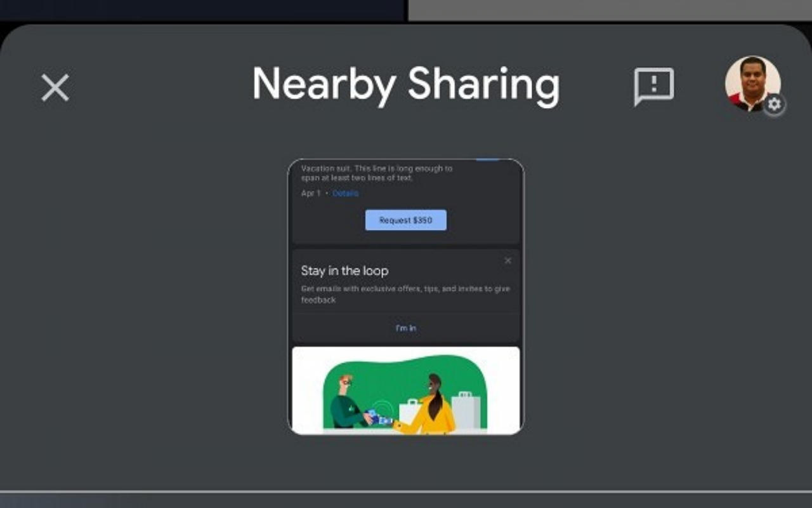
Task: Dismiss the Stay in the loop card
Action: pos(507,260)
